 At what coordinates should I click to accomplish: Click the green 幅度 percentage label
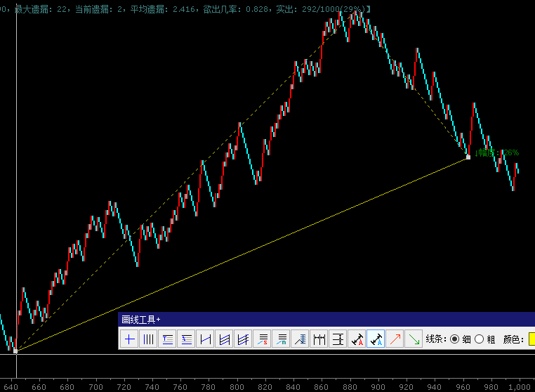(x=497, y=152)
